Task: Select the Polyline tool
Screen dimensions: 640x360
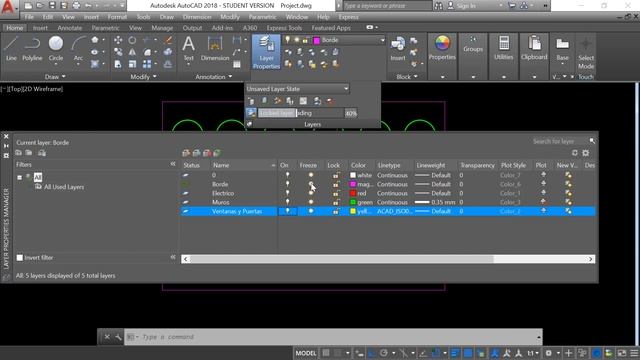Action: 32,48
